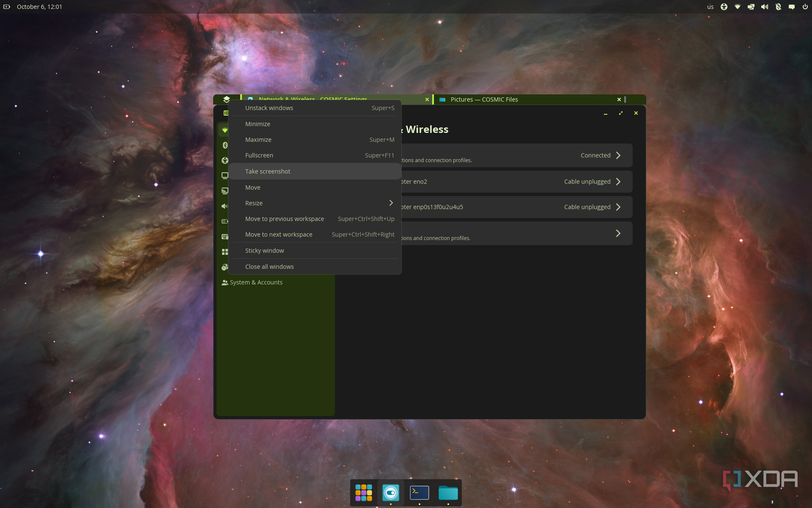Click Cable unplugged text for enp0s13f0u2u4u5
Screen dimensions: 812x508
(x=587, y=207)
